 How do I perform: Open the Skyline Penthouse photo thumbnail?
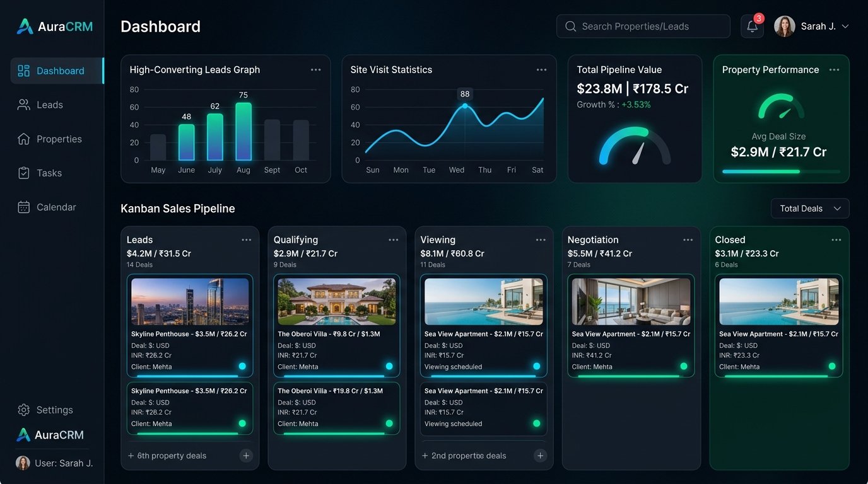(190, 302)
